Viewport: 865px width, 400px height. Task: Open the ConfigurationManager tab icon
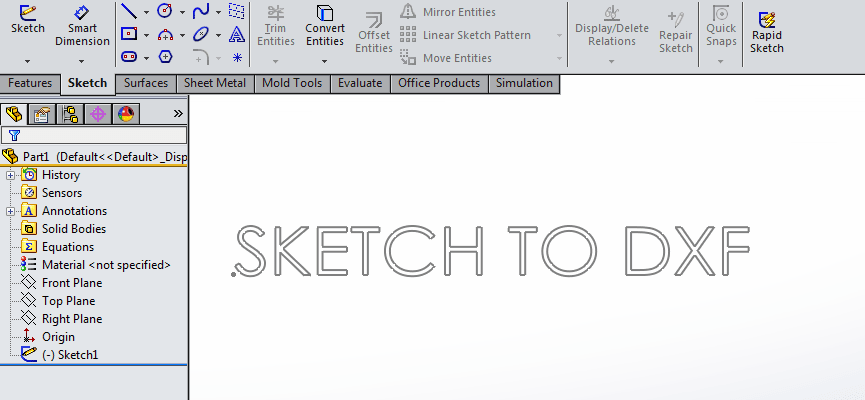(70, 113)
